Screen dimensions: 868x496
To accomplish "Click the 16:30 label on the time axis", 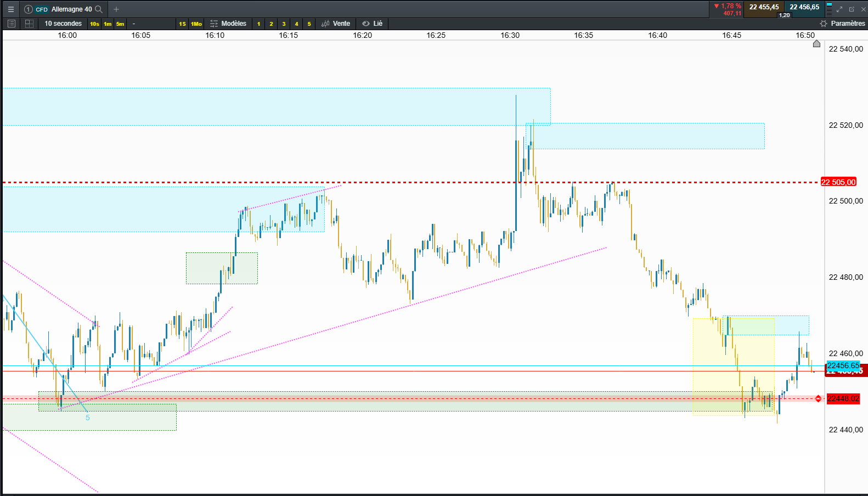I will click(510, 35).
